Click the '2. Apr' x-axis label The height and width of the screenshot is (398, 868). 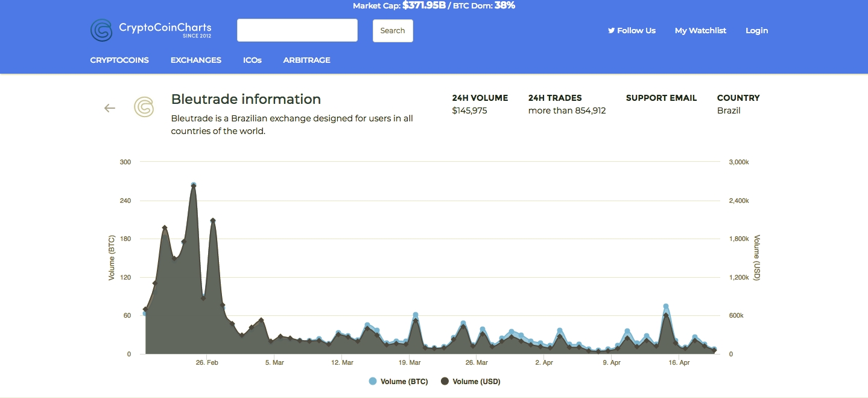click(544, 362)
